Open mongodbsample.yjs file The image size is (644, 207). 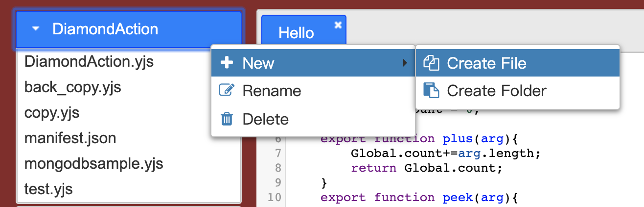point(93,163)
